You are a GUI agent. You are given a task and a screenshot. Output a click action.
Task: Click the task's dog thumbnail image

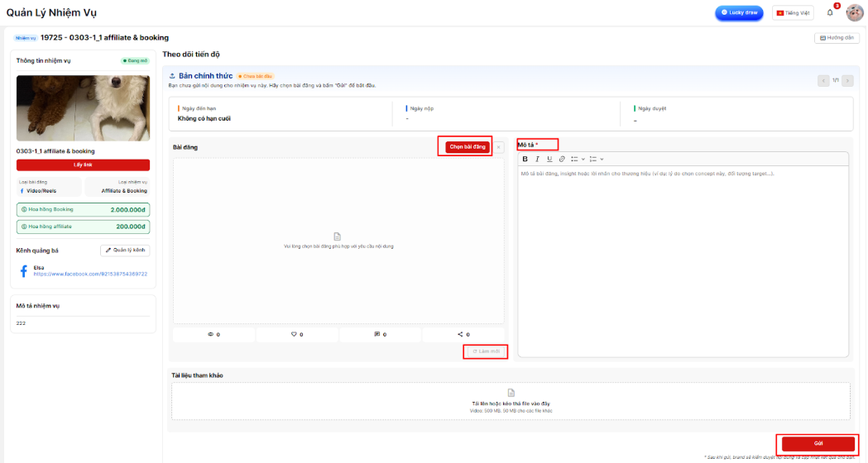point(83,108)
